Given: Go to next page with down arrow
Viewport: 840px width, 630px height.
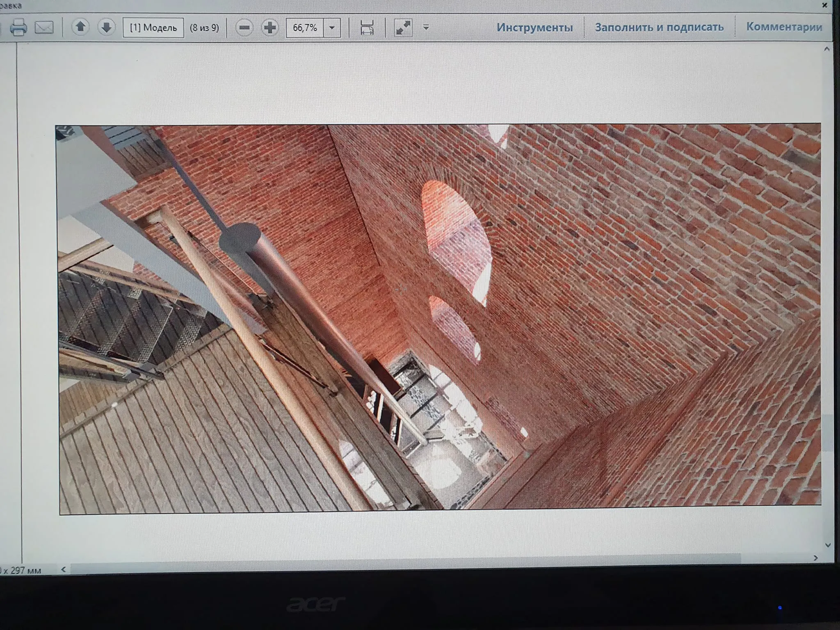Looking at the screenshot, I should pos(106,27).
